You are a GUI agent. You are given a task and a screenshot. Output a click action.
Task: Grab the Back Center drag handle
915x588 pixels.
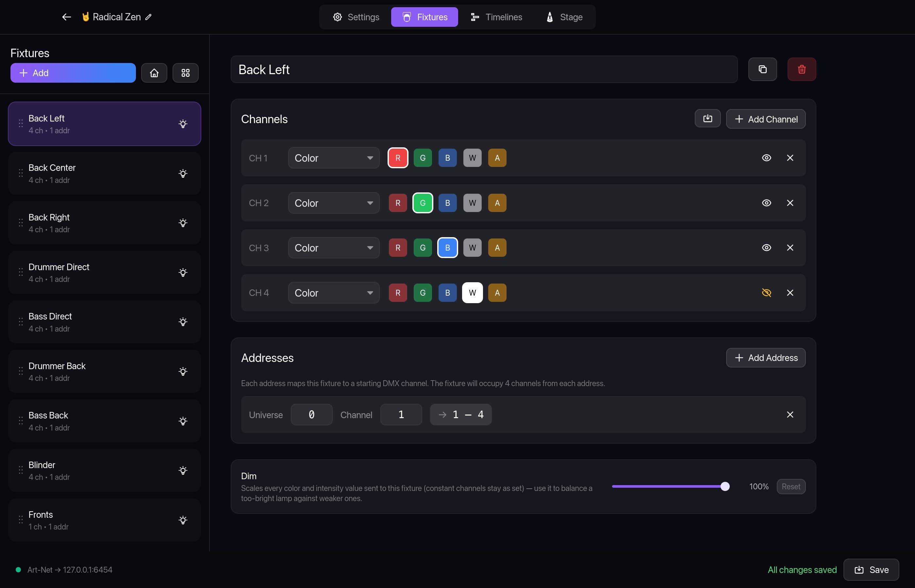21,173
